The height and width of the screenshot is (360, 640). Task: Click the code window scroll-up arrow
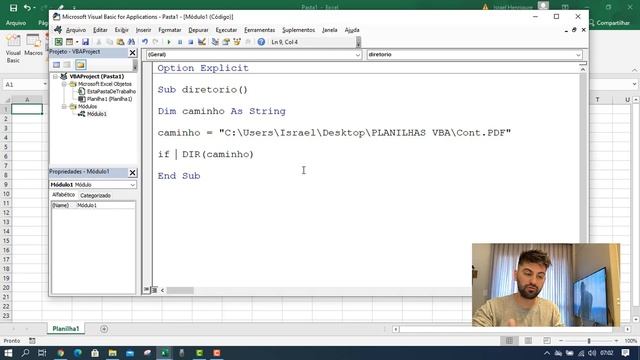click(583, 70)
